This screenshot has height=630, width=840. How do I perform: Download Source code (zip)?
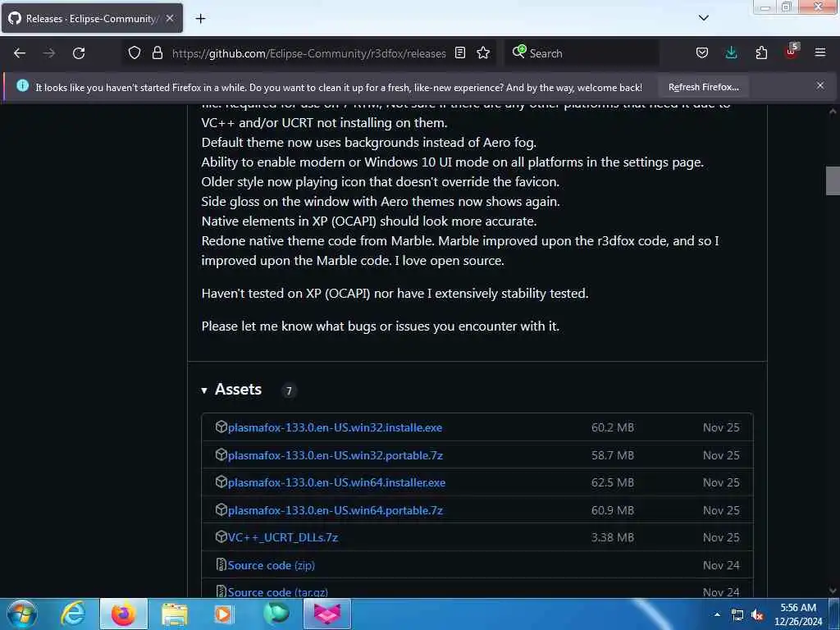271,565
